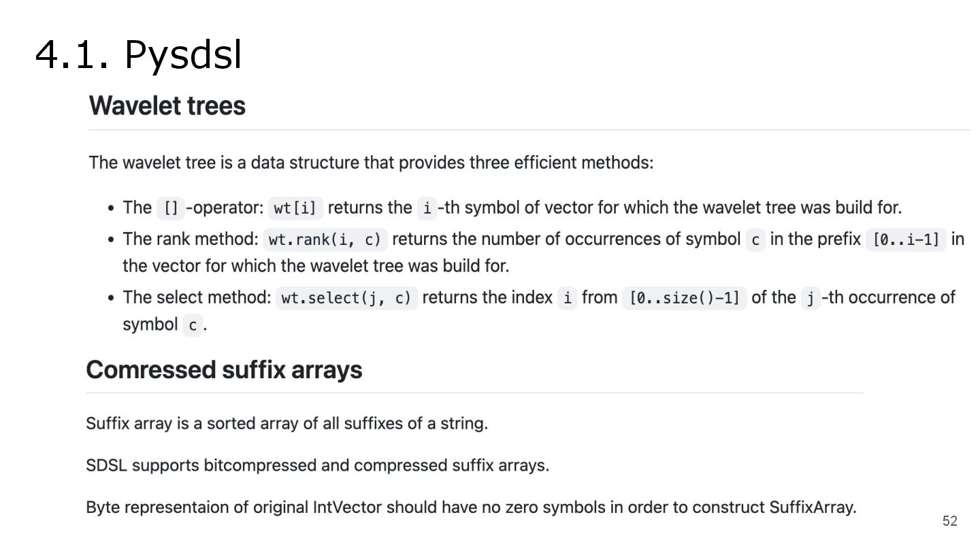This screenshot has height=551, width=980.
Task: Click the word "SuffixArray" in the last line
Action: pyautogui.click(x=812, y=507)
